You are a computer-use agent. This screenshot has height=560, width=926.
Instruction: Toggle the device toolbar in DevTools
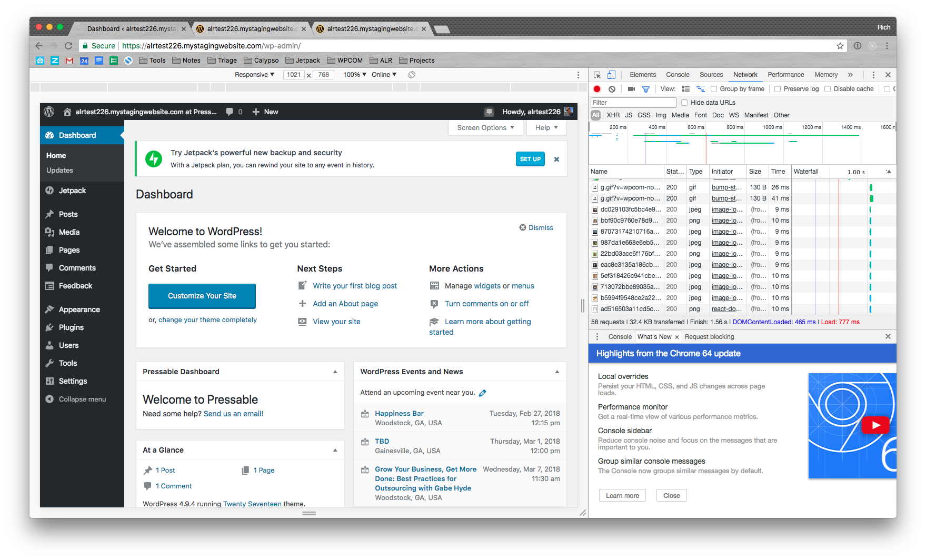pyautogui.click(x=611, y=75)
